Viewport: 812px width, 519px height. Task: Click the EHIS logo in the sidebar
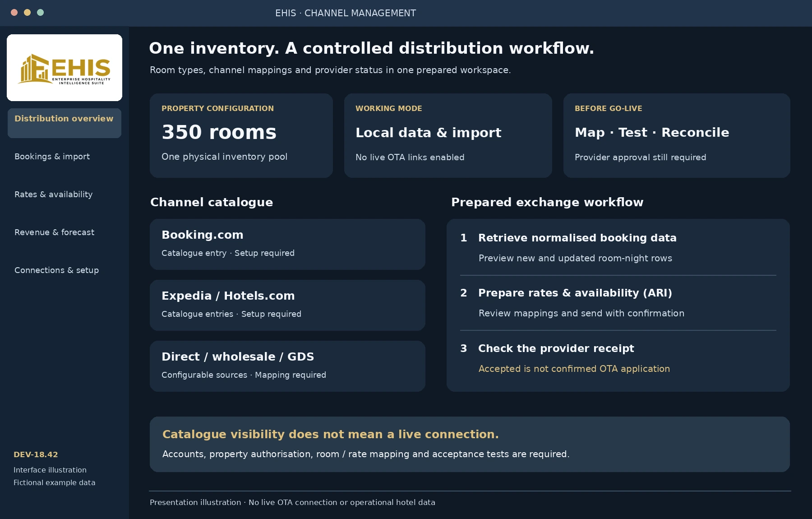tap(65, 68)
